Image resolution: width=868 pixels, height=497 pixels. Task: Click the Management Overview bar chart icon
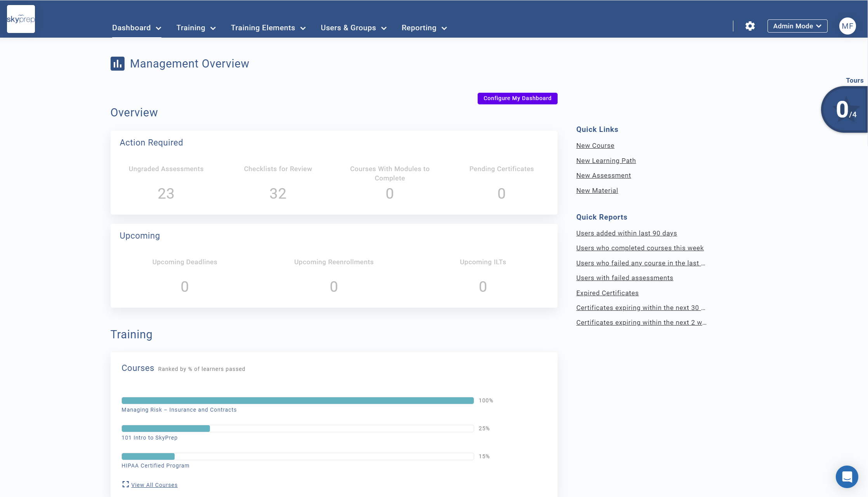pyautogui.click(x=117, y=64)
